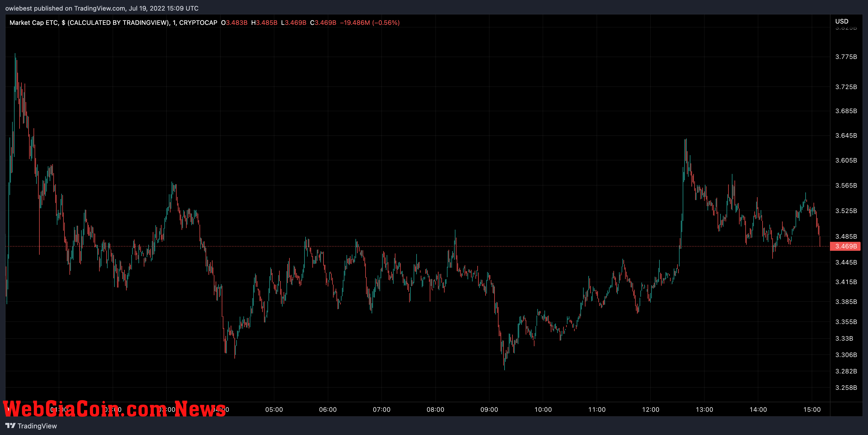The height and width of the screenshot is (435, 868).
Task: Click the 3.645B price axis label
Action: coord(846,136)
